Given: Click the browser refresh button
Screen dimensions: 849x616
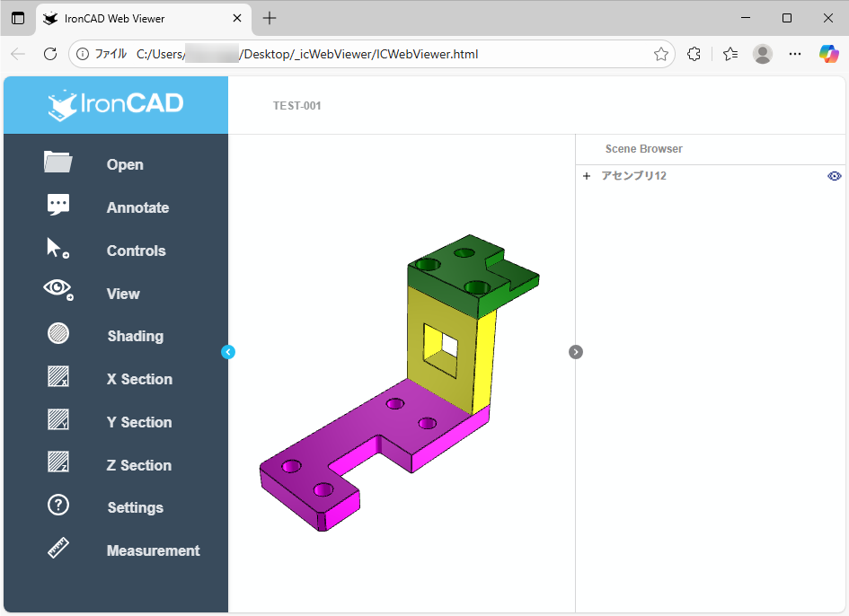Looking at the screenshot, I should coord(50,54).
